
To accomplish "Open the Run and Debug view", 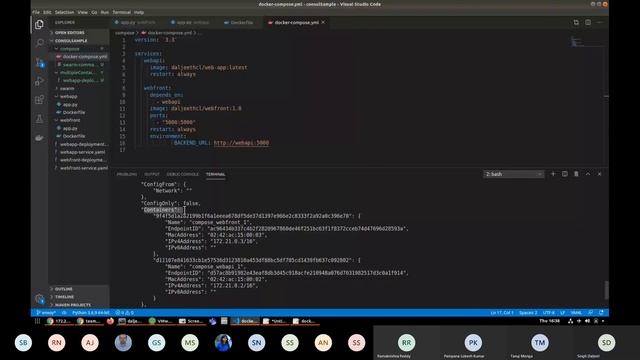I will click(39, 81).
